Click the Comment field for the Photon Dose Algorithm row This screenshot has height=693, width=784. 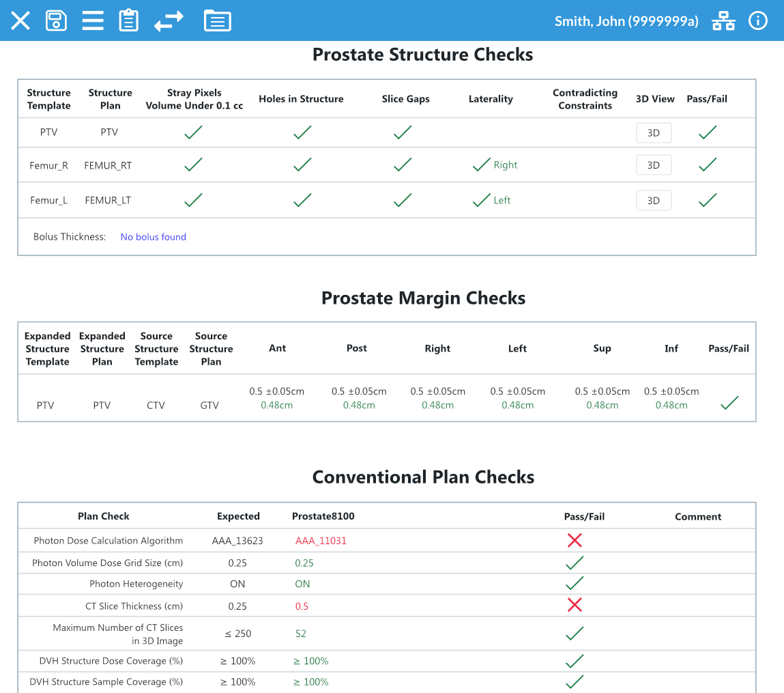(x=698, y=540)
